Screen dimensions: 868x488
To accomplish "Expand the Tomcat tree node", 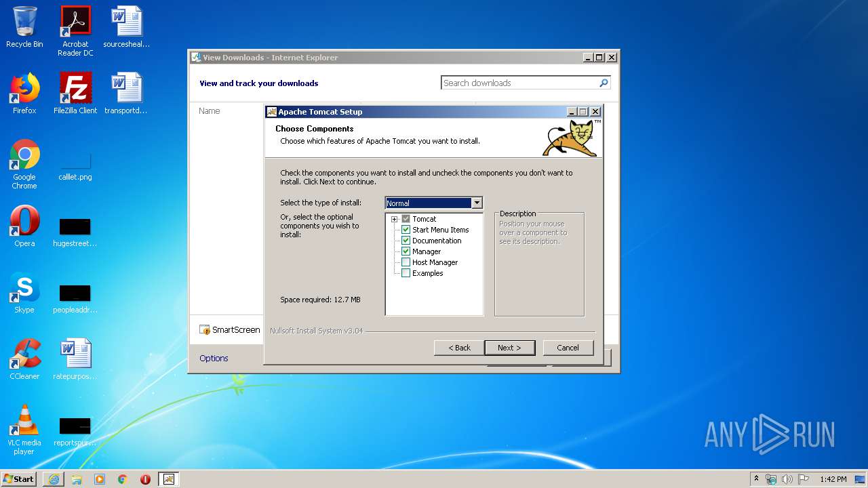I will tap(395, 219).
